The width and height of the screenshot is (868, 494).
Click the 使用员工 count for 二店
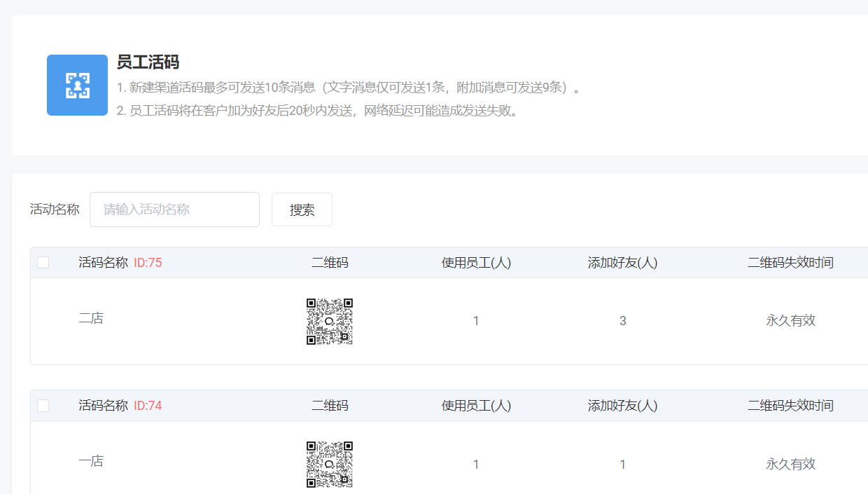476,321
